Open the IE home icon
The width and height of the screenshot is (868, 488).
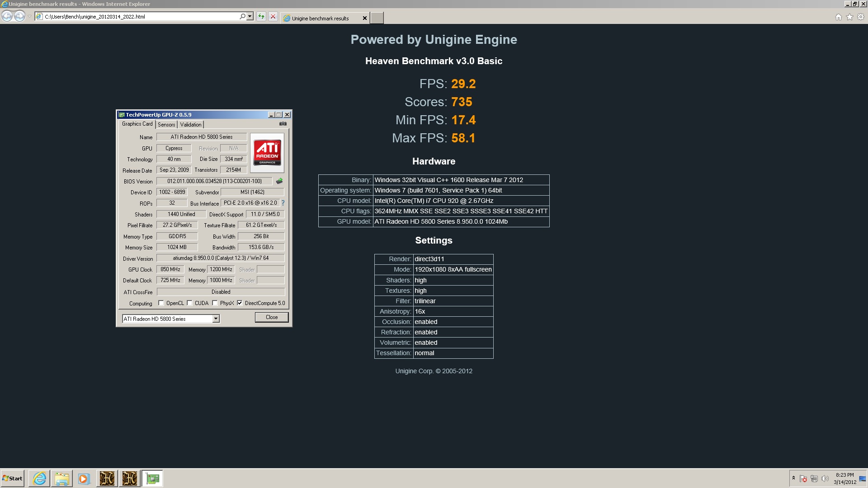839,17
